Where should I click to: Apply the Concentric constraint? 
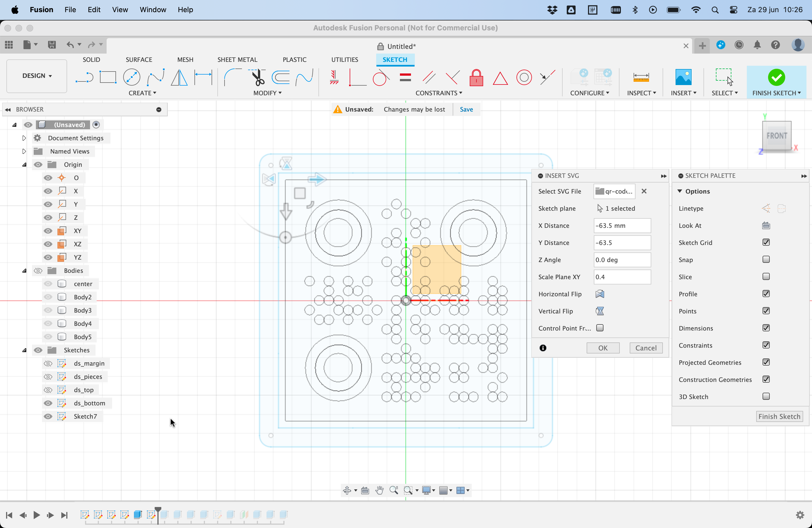(524, 77)
